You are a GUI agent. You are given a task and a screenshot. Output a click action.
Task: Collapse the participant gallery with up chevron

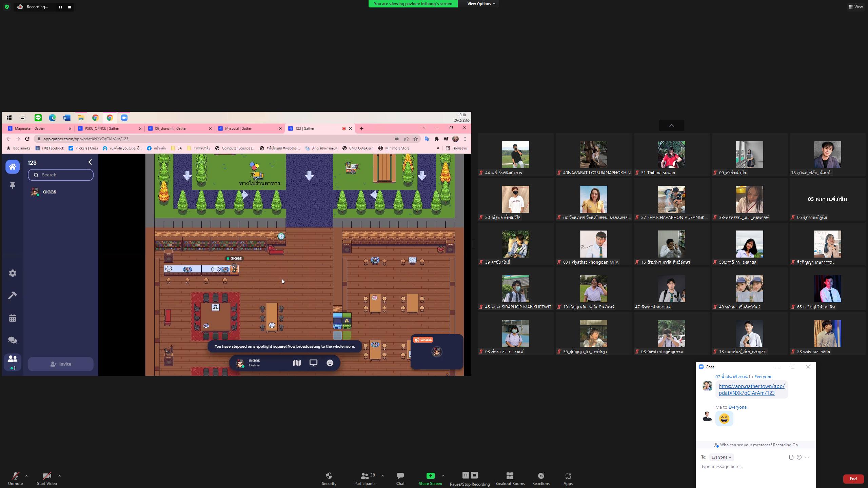[x=671, y=125]
